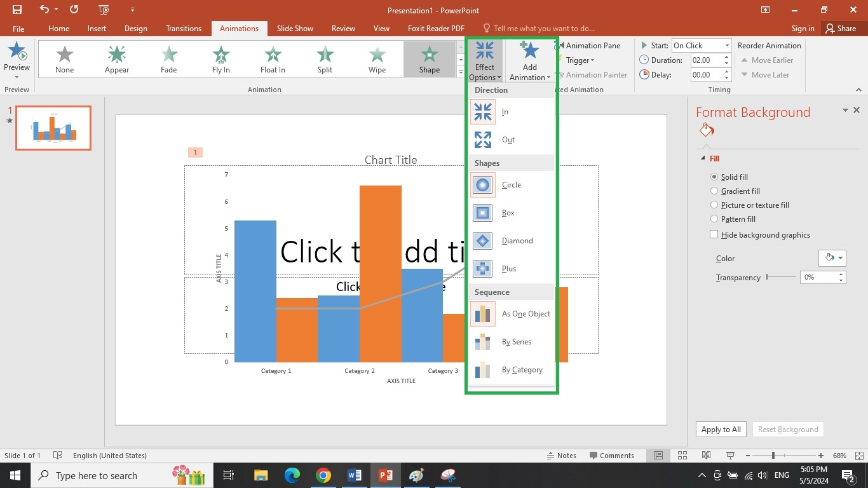Choose Picture or texture fill option

click(x=714, y=205)
